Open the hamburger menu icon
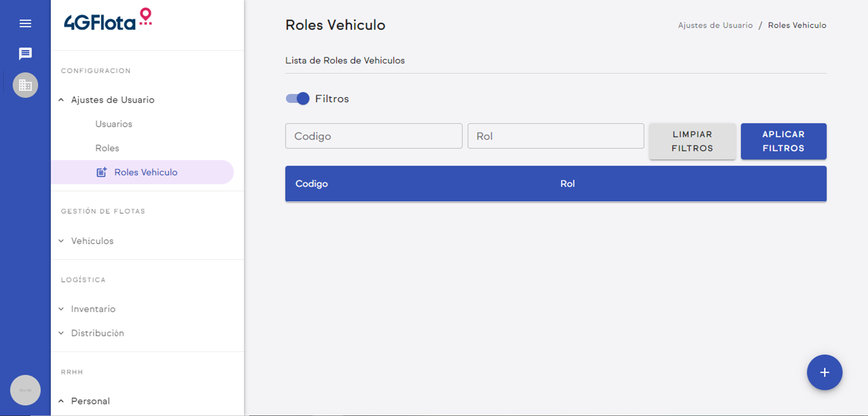This screenshot has width=868, height=416. pyautogui.click(x=25, y=23)
